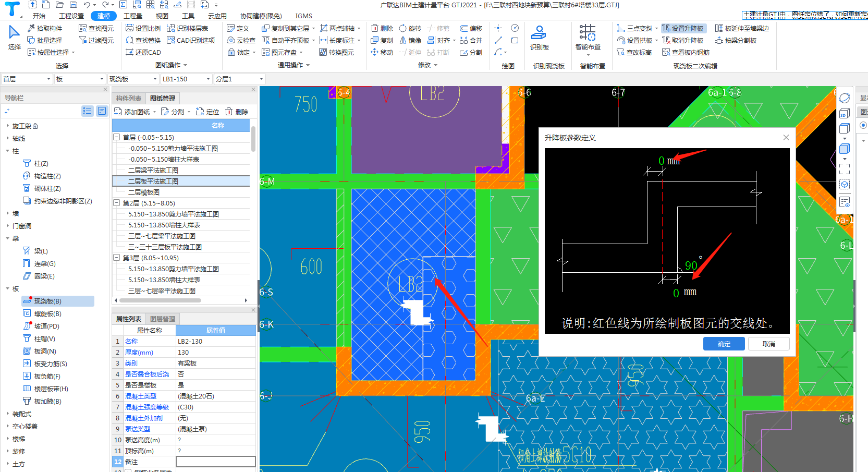Open the 识别板 recognize slab tool
868x472 pixels.
click(539, 38)
